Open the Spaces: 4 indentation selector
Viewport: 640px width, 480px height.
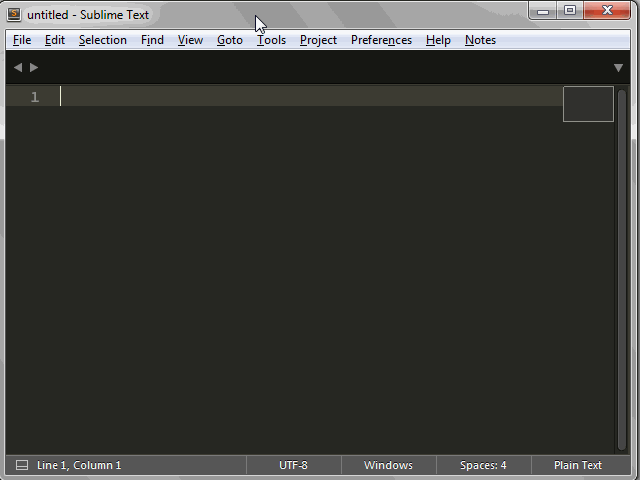pyautogui.click(x=483, y=465)
